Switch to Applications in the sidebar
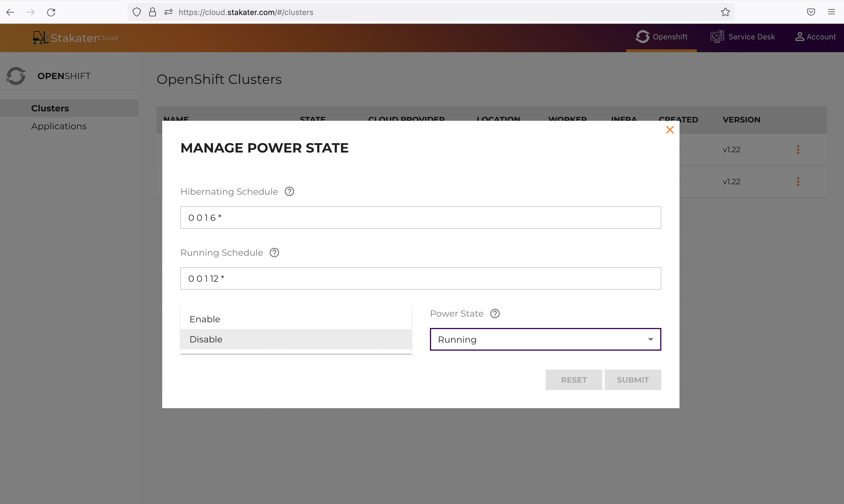The image size is (844, 504). click(58, 126)
